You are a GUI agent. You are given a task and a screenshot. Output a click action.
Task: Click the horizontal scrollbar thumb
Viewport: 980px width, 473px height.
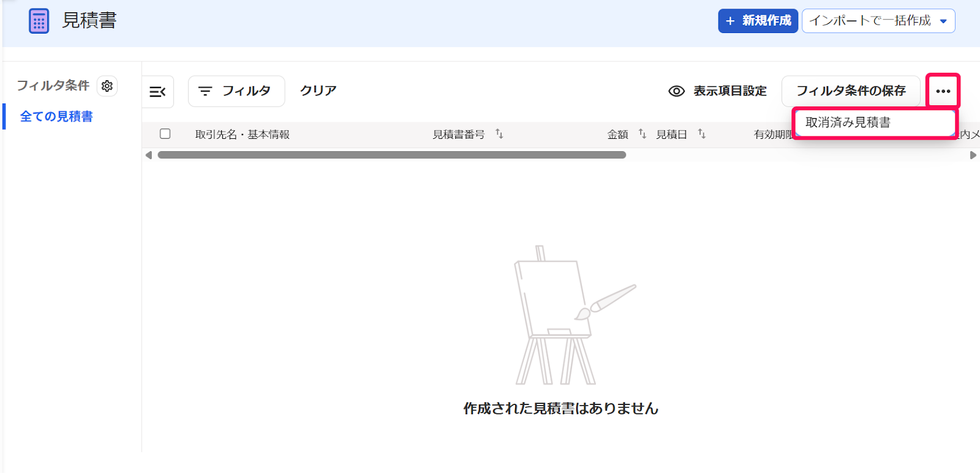(392, 155)
